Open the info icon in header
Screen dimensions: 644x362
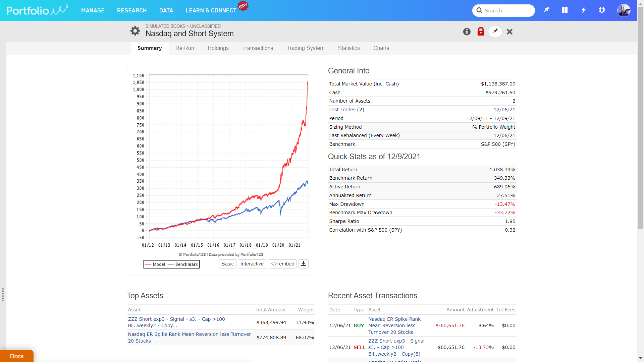pyautogui.click(x=467, y=32)
